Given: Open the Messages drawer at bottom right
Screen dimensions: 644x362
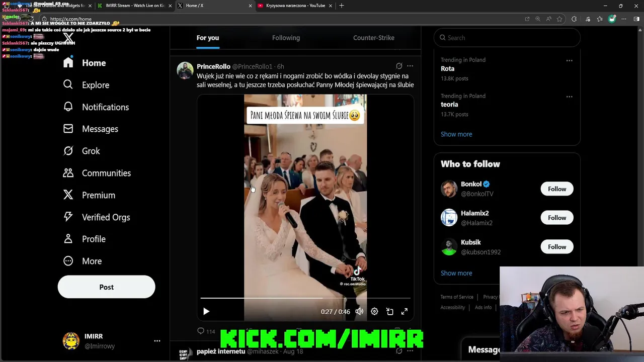Looking at the screenshot, I should (481, 349).
